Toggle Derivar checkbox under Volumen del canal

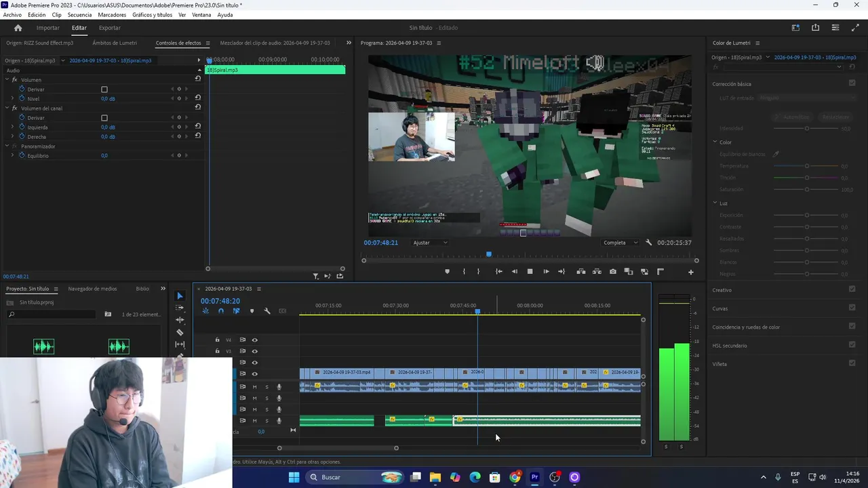[x=104, y=118]
